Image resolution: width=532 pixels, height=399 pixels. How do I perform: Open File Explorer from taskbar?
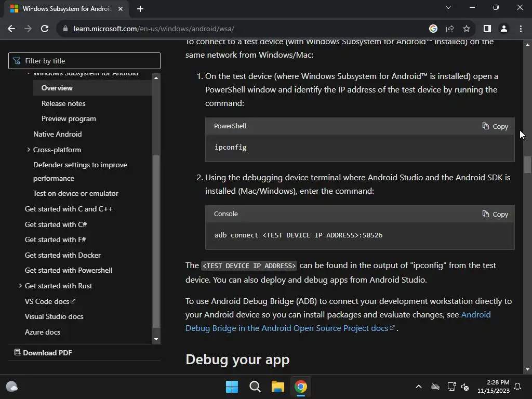pyautogui.click(x=277, y=387)
